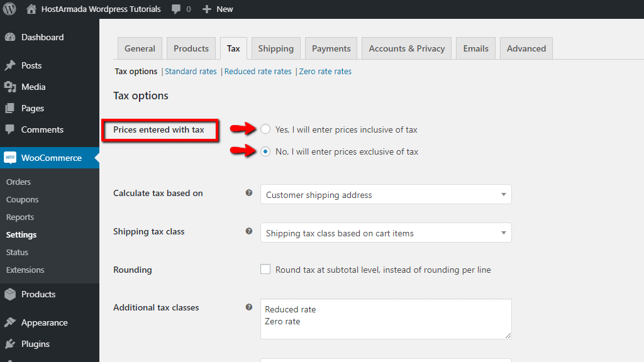This screenshot has width=644, height=362.
Task: Click the WordPress logo icon
Action: coord(9,9)
